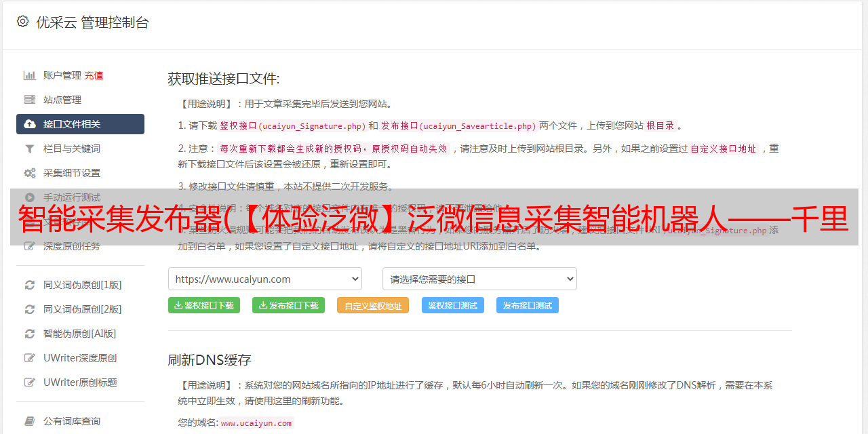Click the blue 鉴权接口测试 button

453,305
